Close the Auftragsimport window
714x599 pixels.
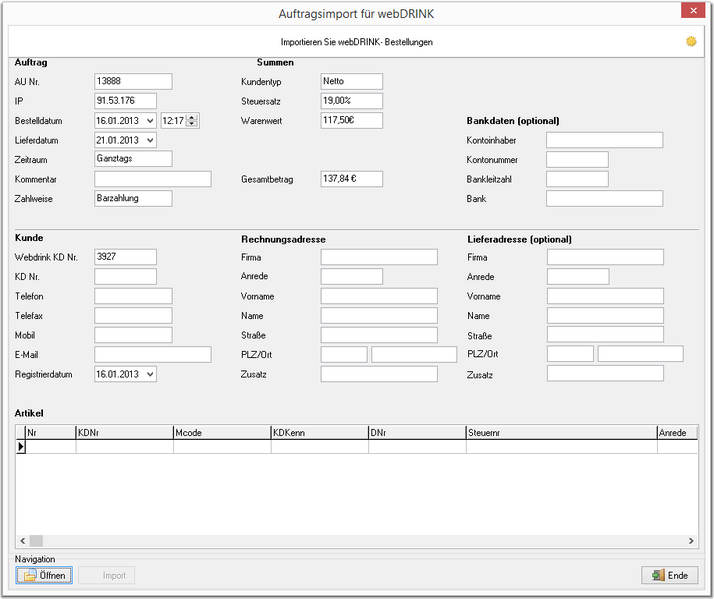point(693,10)
